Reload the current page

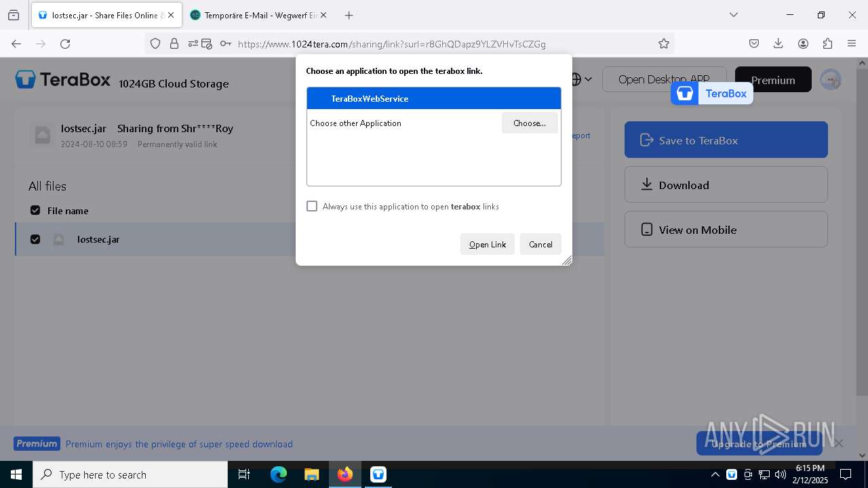[65, 43]
